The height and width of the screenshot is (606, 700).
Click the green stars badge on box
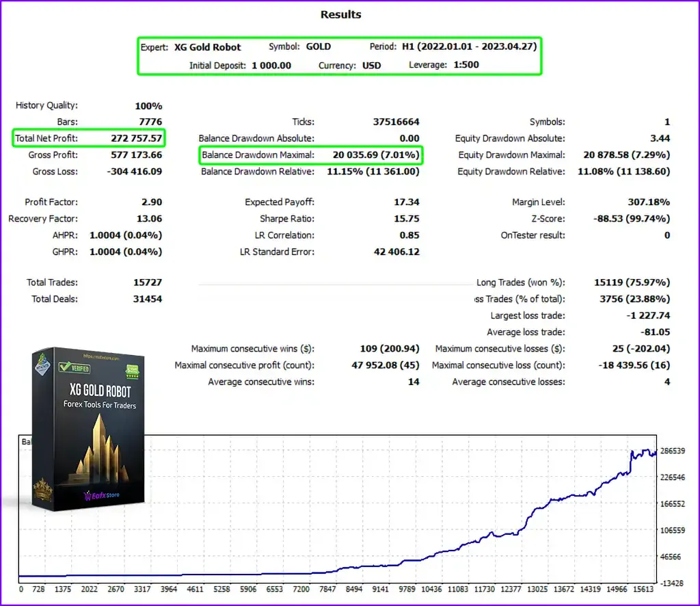[133, 371]
